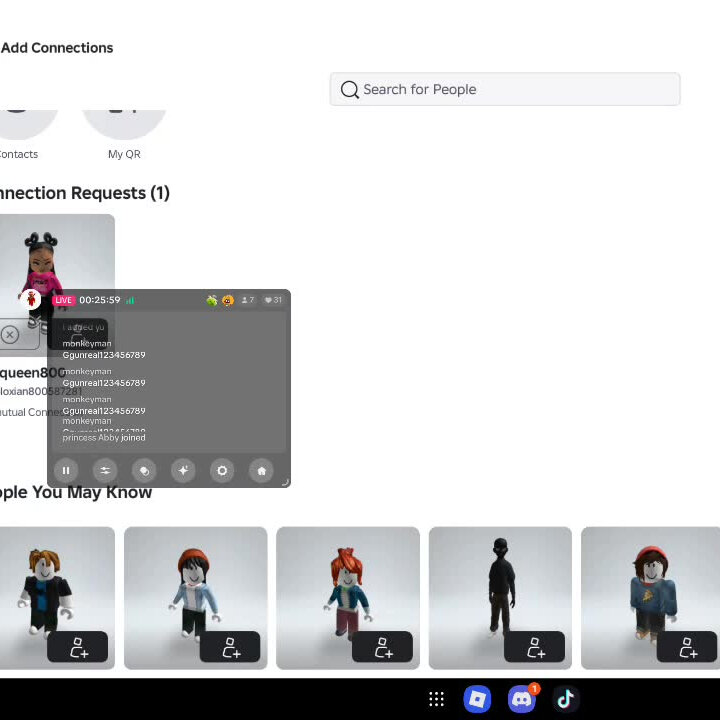Add the red-haired avatar in teal jacket

(382, 647)
